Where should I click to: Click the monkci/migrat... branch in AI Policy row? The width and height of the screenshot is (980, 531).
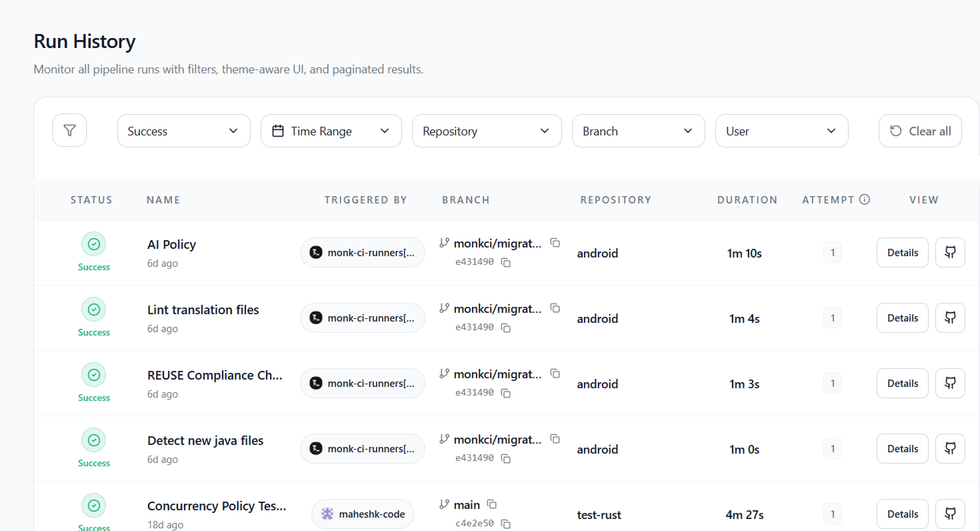pos(497,243)
